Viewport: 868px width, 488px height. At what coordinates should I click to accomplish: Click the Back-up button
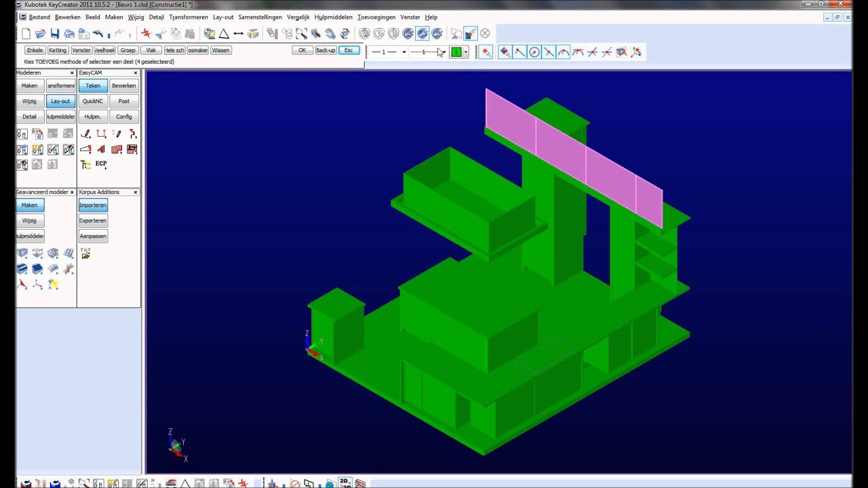[x=325, y=50]
